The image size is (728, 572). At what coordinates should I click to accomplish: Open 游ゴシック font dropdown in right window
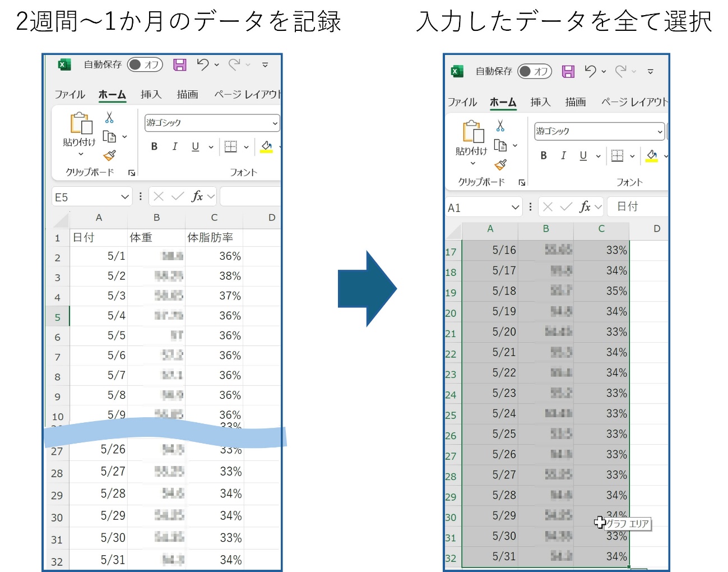coord(660,132)
